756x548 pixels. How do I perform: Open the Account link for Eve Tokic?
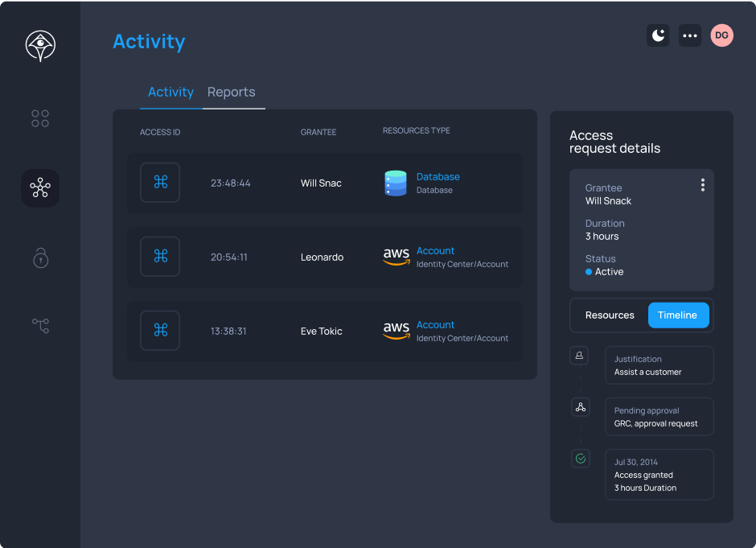pos(435,325)
